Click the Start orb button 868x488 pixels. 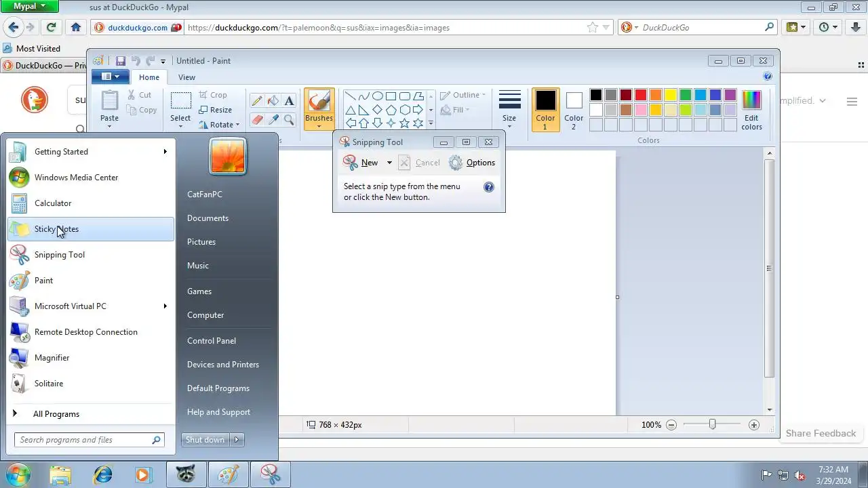coord(17,474)
